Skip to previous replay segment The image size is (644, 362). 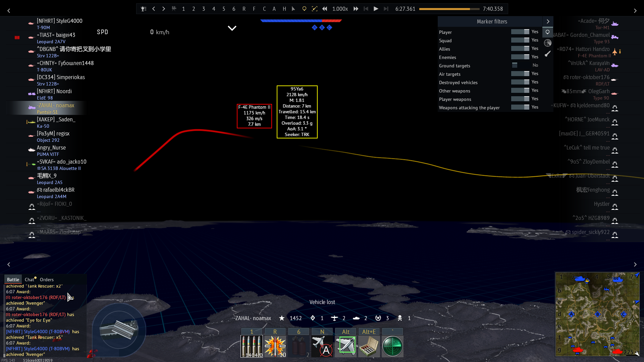tap(366, 9)
